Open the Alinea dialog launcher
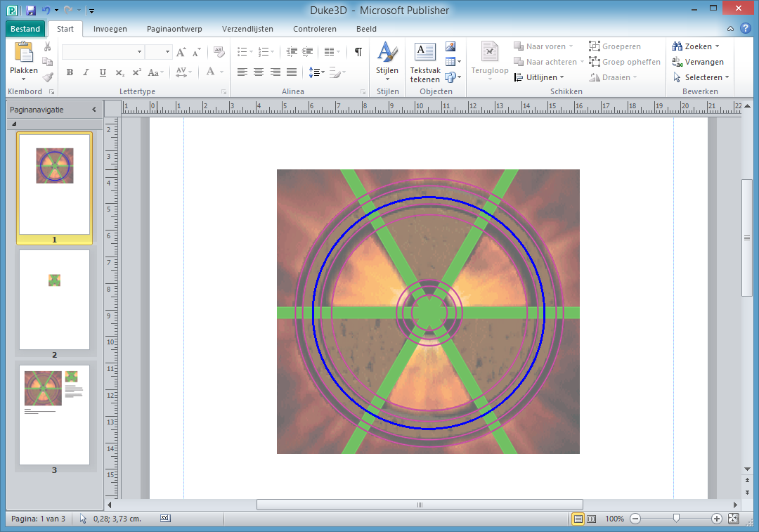Screen dimensions: 759x532 click(x=363, y=91)
